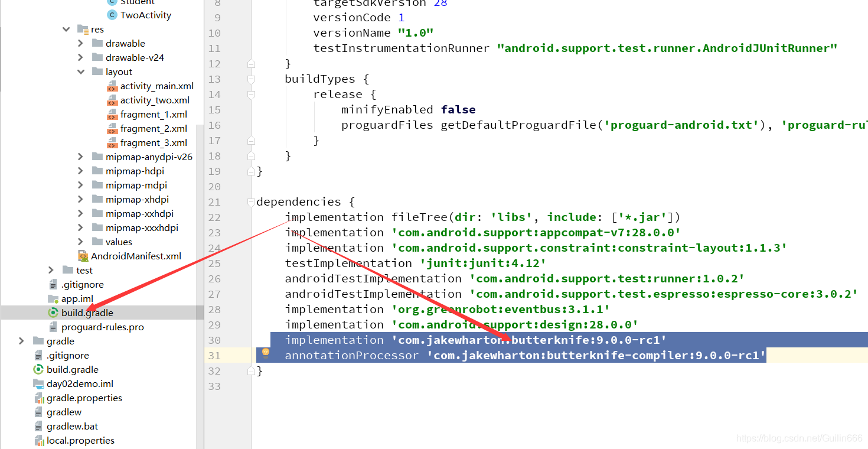Expand the drawable-v24 folder
The width and height of the screenshot is (868, 449).
pos(80,58)
